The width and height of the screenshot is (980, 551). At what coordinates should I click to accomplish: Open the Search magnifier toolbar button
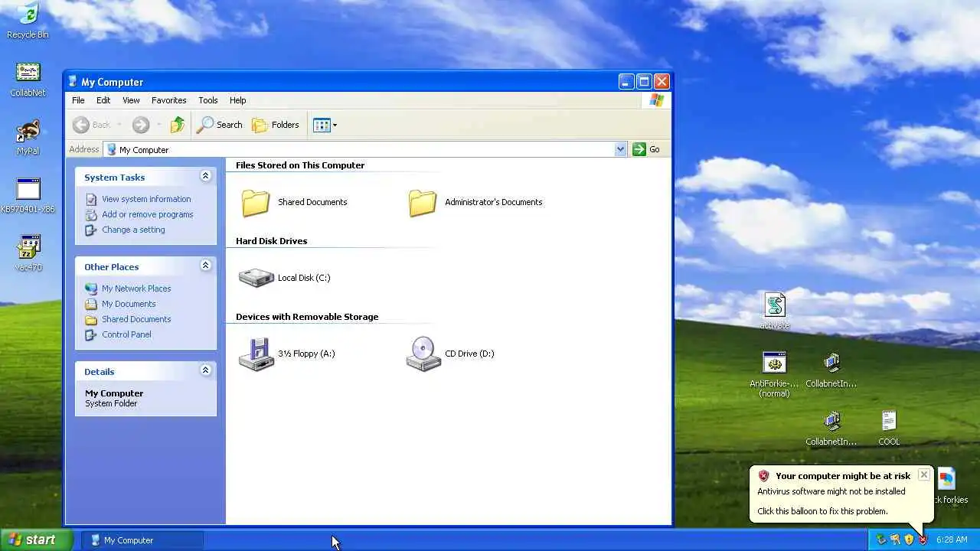[220, 125]
